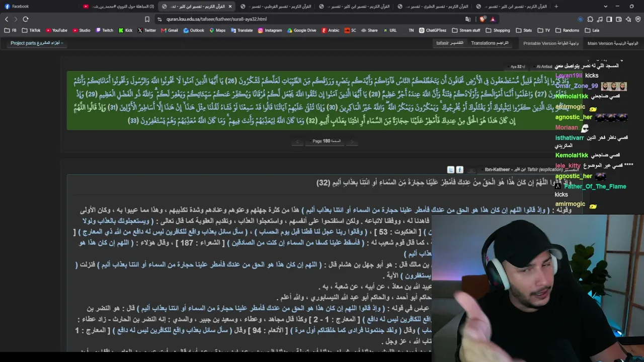Open the Brave Wallet icon
Screen dimensions: 644x362
(x=619, y=19)
